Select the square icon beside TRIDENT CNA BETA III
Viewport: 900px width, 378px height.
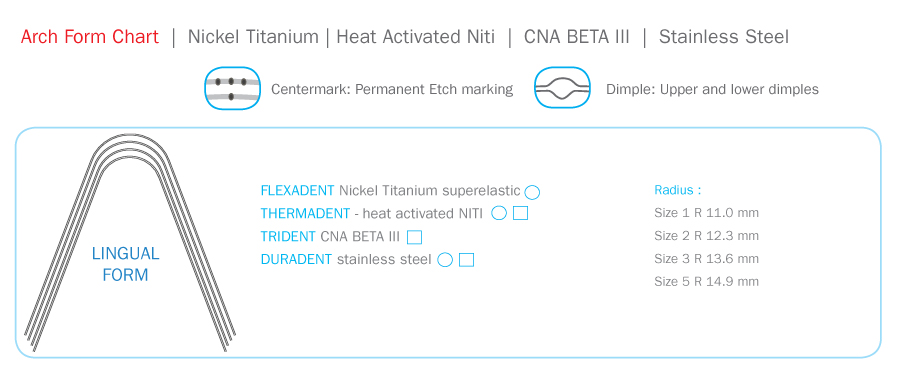coord(414,236)
